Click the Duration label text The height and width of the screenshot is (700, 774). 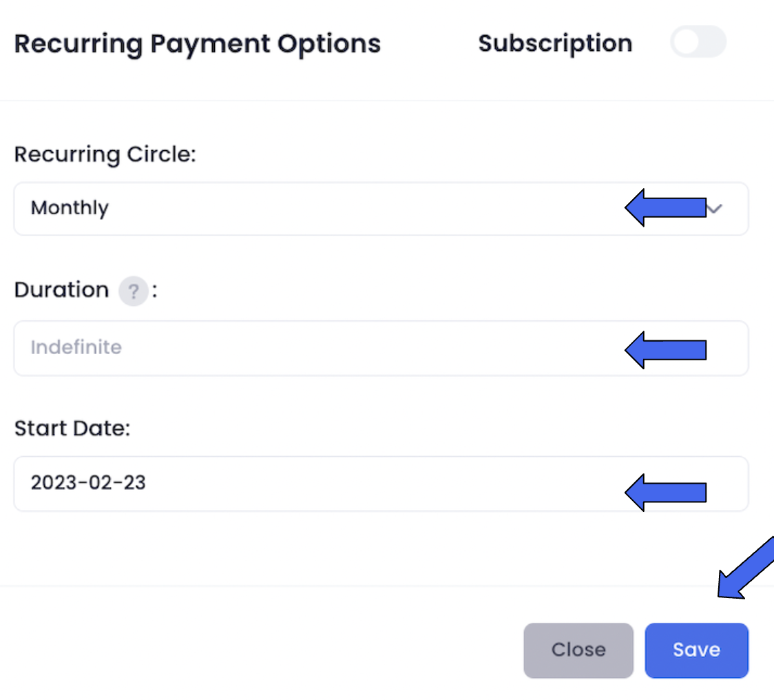[x=61, y=290]
